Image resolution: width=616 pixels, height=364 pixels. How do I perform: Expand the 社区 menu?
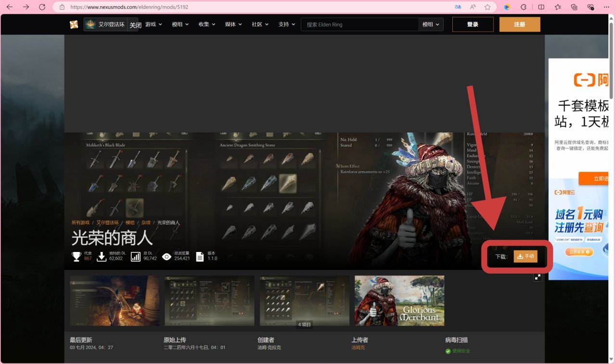(x=260, y=25)
